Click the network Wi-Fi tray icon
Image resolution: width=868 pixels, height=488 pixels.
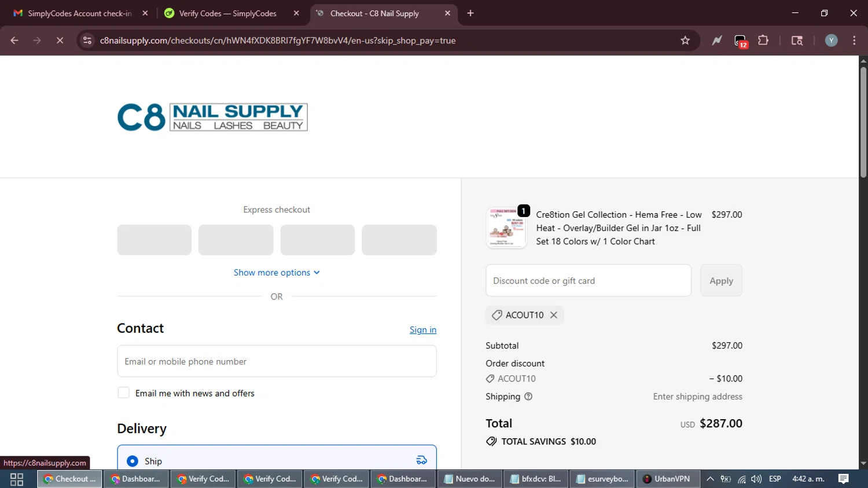[741, 479]
